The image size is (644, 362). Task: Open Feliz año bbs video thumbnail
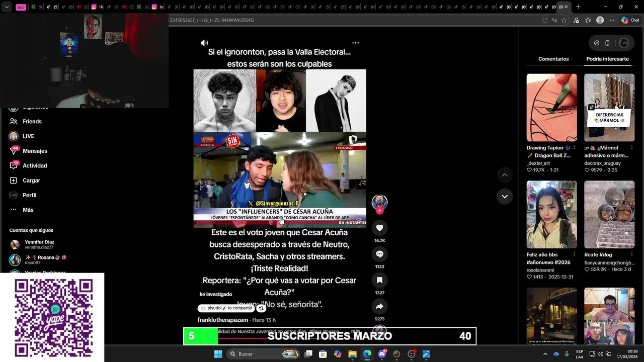pos(551,215)
